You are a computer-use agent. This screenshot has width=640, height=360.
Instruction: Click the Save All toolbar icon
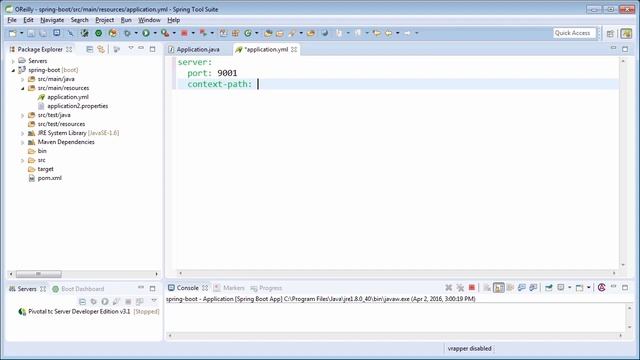coord(43,33)
